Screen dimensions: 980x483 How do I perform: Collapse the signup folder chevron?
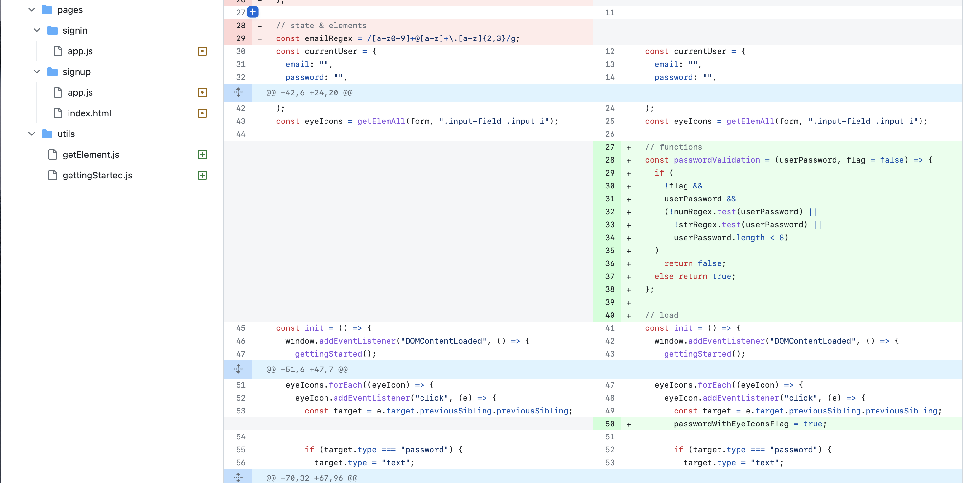37,72
